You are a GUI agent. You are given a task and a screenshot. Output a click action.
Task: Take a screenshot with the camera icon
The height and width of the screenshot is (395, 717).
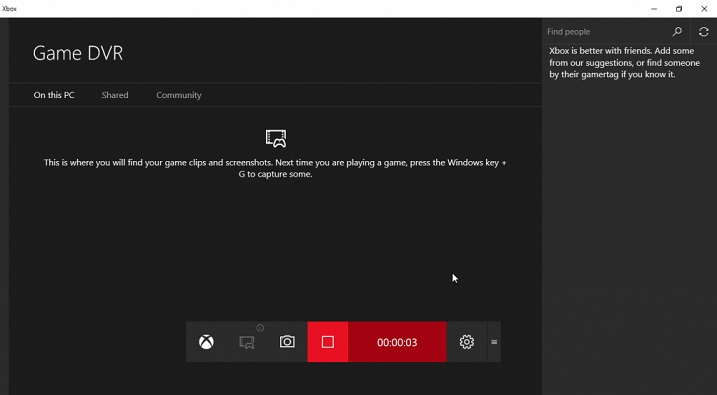[x=287, y=342]
